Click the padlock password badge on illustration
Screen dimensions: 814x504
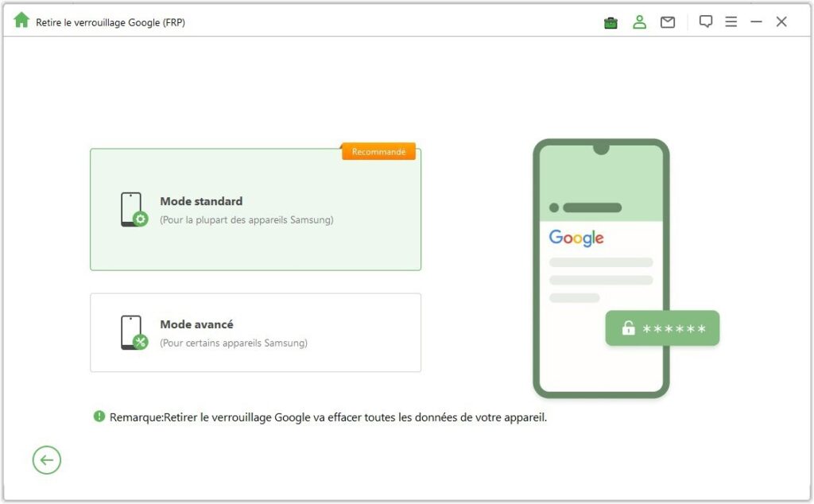662,328
